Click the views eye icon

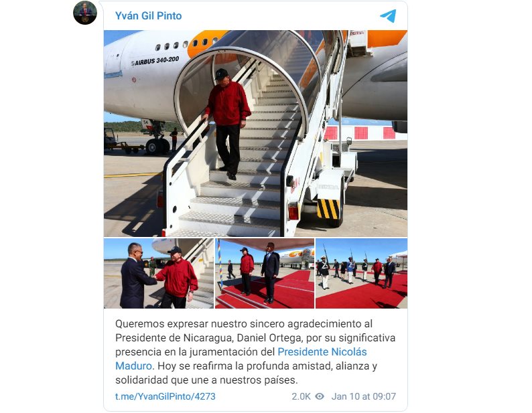[320, 396]
